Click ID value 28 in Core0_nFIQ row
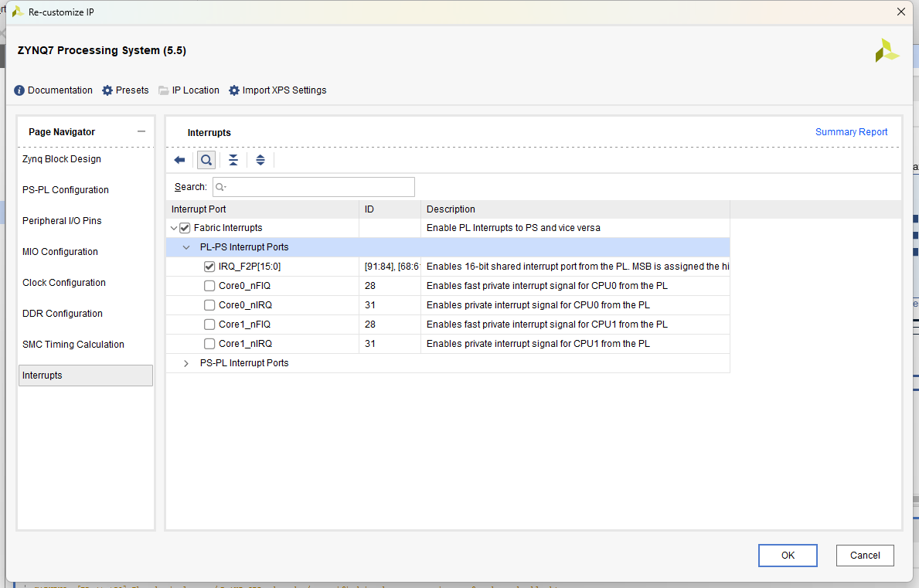Screen dimensions: 919x588 tap(369, 286)
